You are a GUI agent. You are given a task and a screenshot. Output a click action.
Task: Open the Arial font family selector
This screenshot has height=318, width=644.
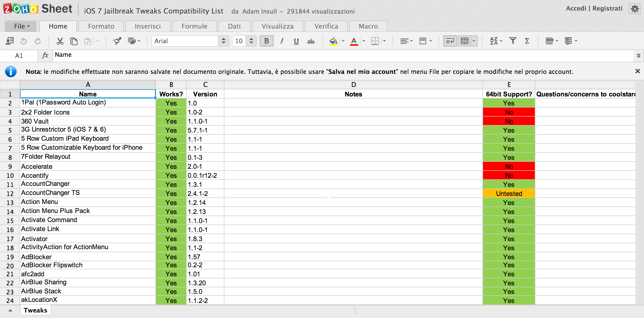190,41
